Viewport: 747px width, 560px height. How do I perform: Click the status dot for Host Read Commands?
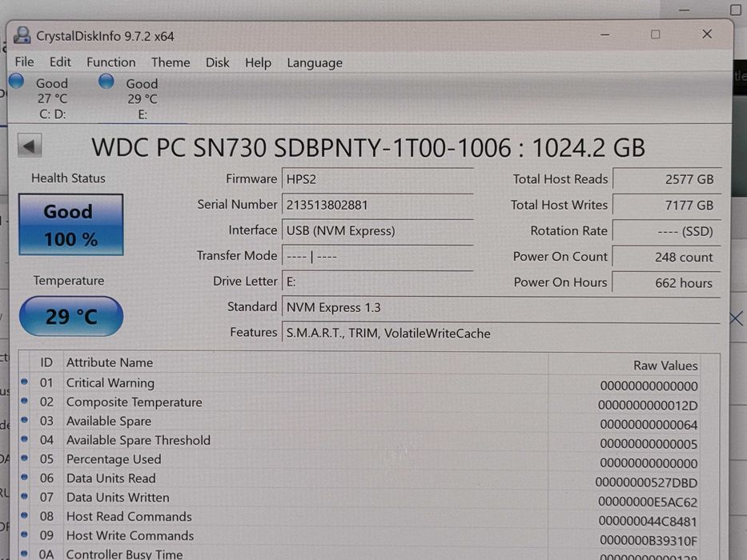tap(24, 514)
